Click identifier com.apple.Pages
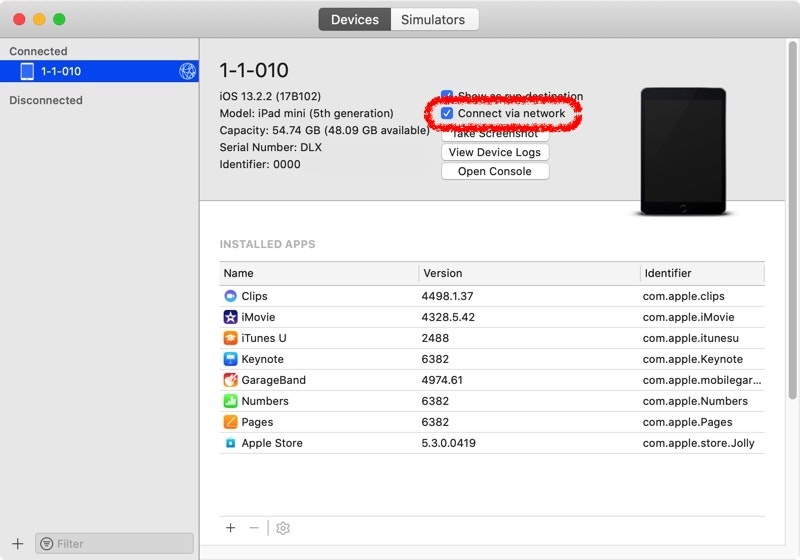The height and width of the screenshot is (560, 800). click(687, 422)
